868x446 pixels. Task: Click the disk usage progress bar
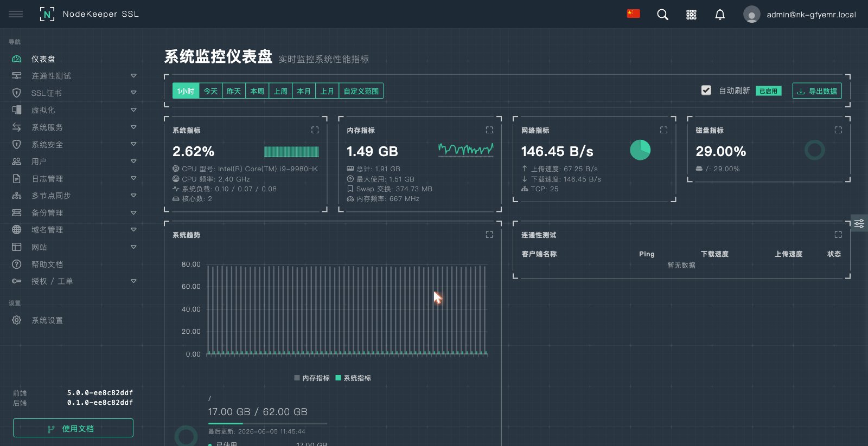[x=267, y=423]
